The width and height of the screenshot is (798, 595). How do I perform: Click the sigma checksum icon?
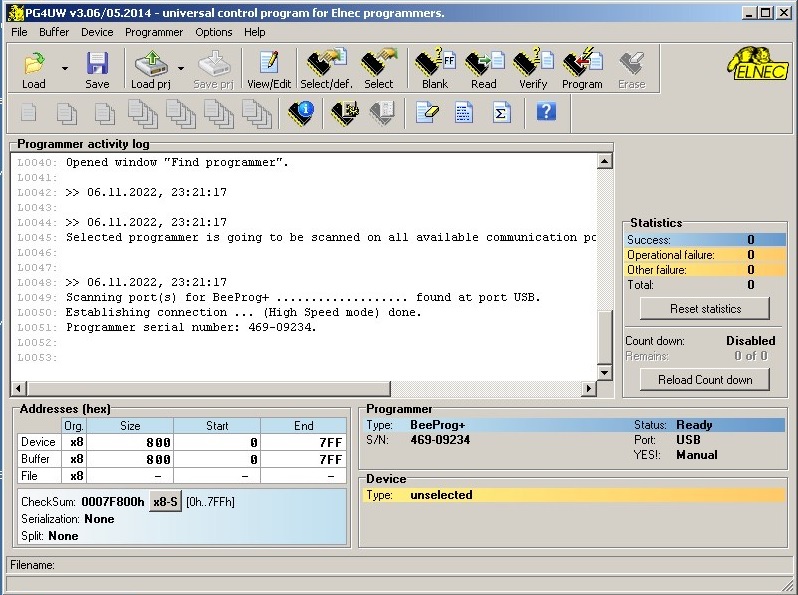[x=501, y=112]
